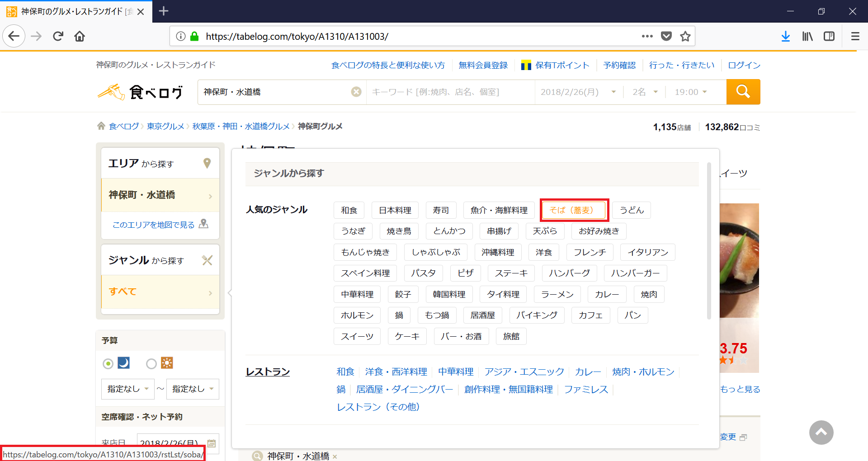Select the ラーメン genre button
The image size is (868, 461).
pyautogui.click(x=557, y=294)
